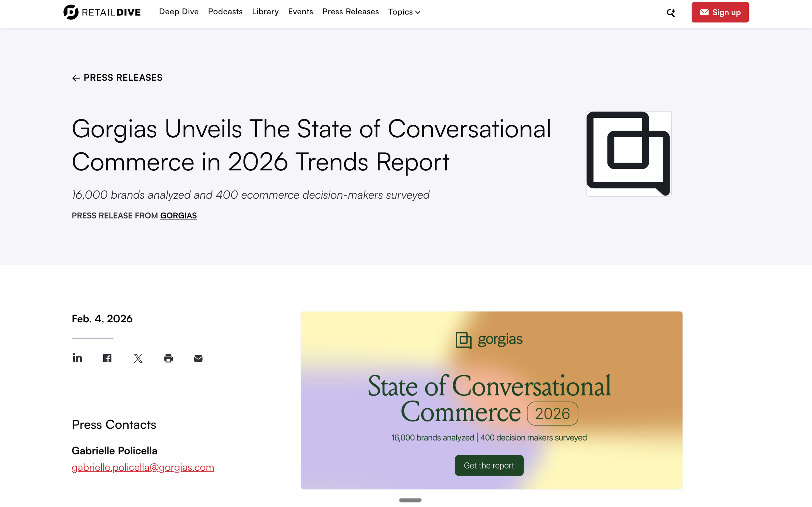
Task: Print this press release
Action: [168, 358]
